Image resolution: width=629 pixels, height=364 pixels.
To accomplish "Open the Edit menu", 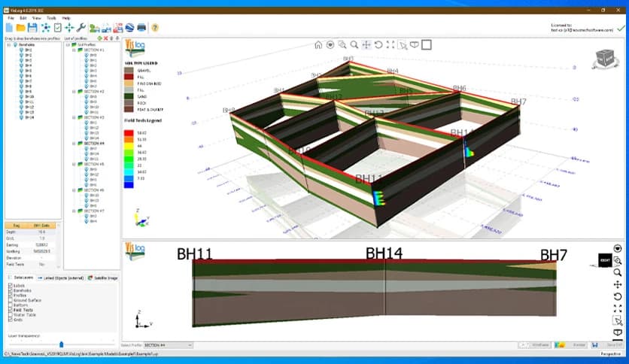I will coord(23,18).
